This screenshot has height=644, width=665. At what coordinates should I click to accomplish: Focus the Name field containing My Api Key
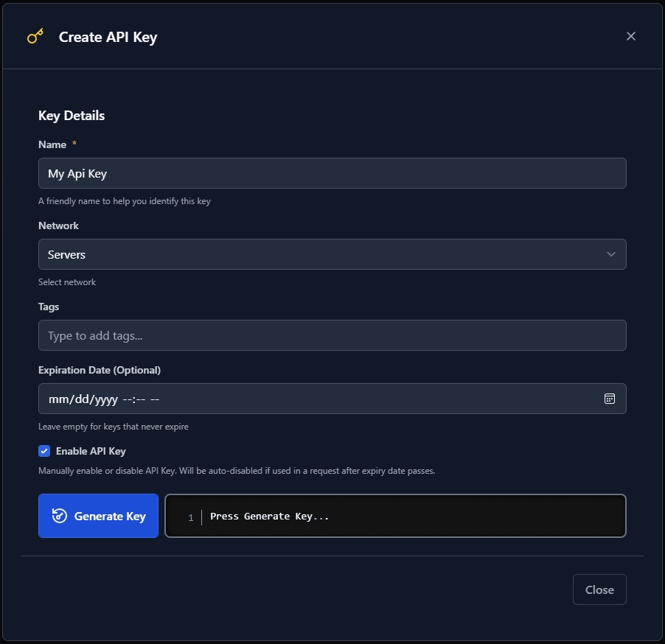click(332, 173)
